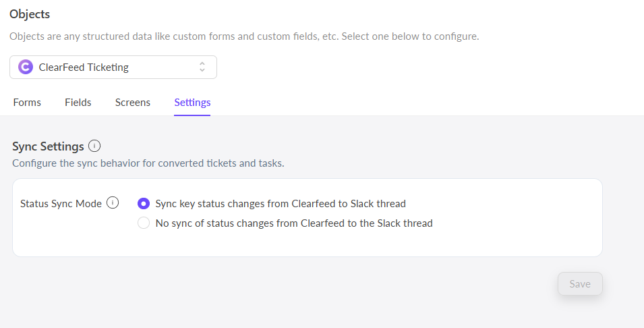
Task: Choose the No sync of status changes radio button
Action: (x=143, y=223)
